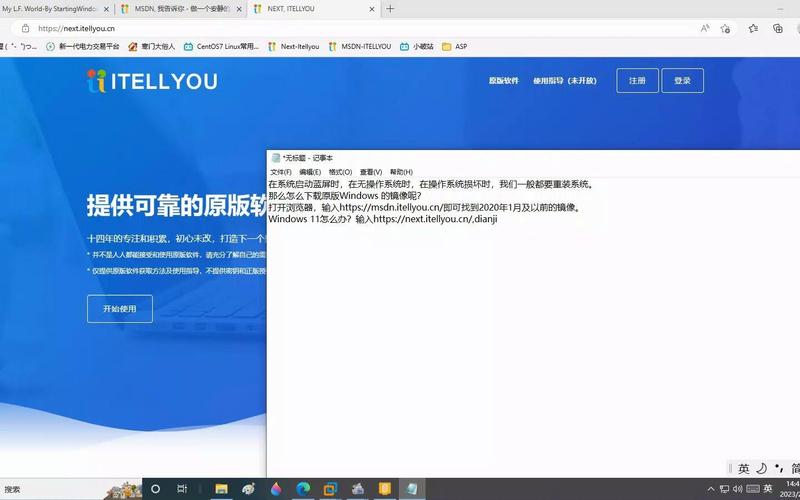
Task: Open the Favorites list icon
Action: [753, 29]
